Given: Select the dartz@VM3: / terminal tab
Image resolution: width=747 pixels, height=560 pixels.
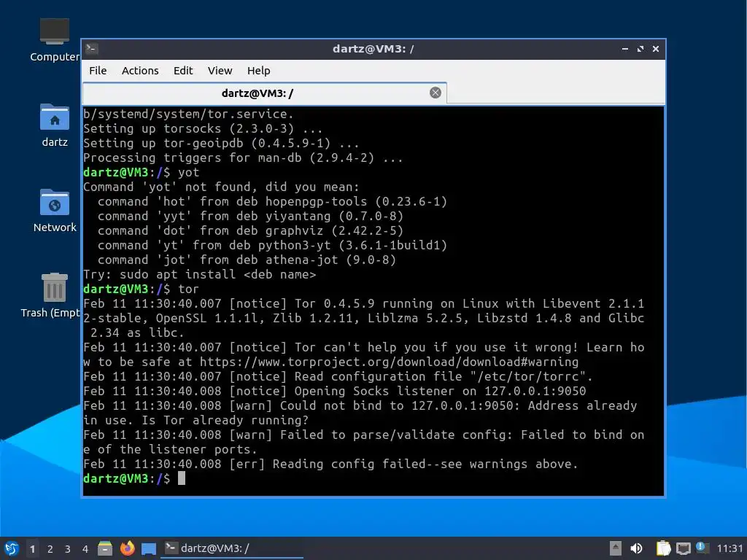Looking at the screenshot, I should point(264,93).
